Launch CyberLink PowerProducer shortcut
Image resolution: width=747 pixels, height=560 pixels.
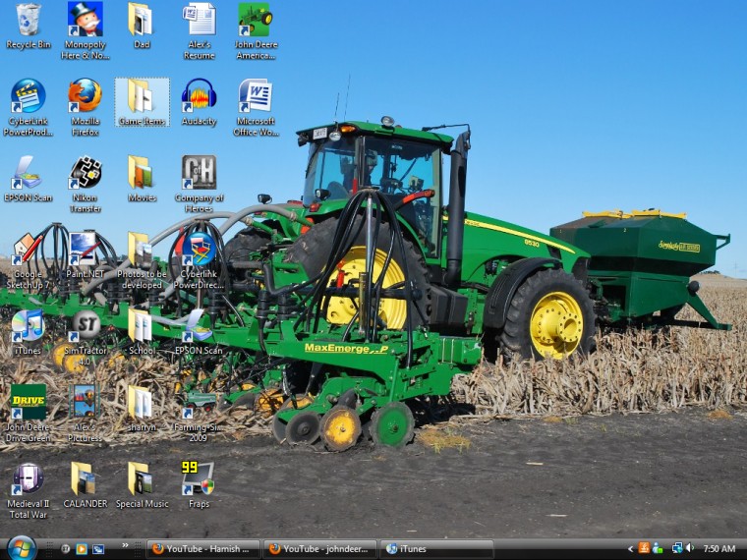point(28,108)
